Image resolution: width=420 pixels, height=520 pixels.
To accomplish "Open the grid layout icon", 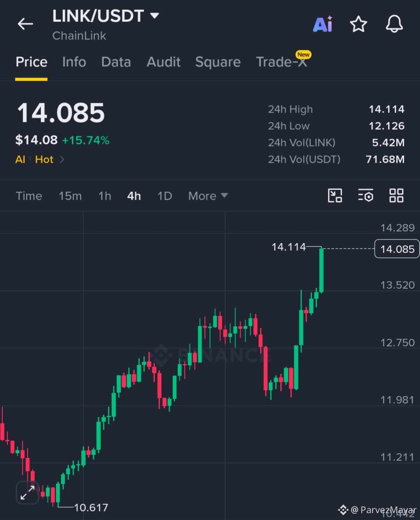I will coord(396,196).
